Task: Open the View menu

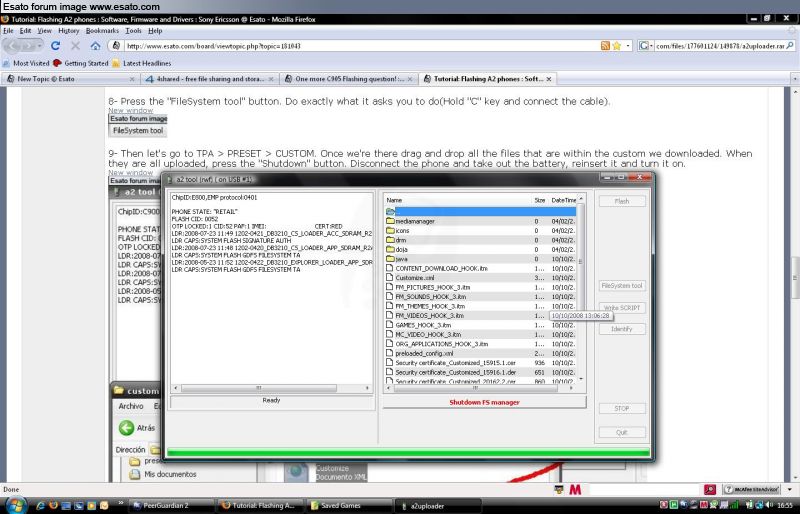Action: (44, 31)
